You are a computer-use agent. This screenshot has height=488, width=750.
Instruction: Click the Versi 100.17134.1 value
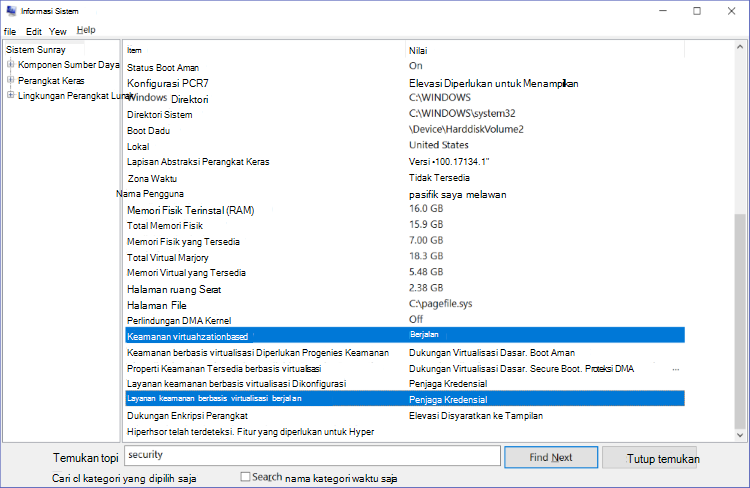(449, 162)
